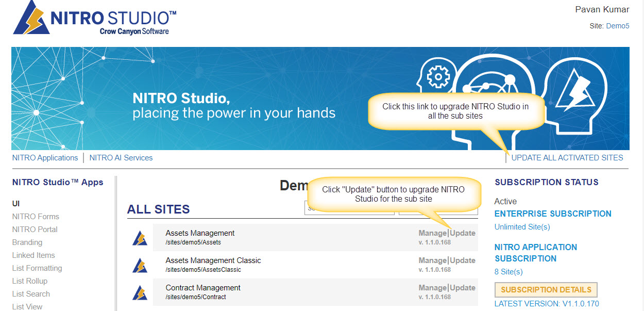This screenshot has width=644, height=311.
Task: Open the Contract Management site icon
Action: (140, 292)
